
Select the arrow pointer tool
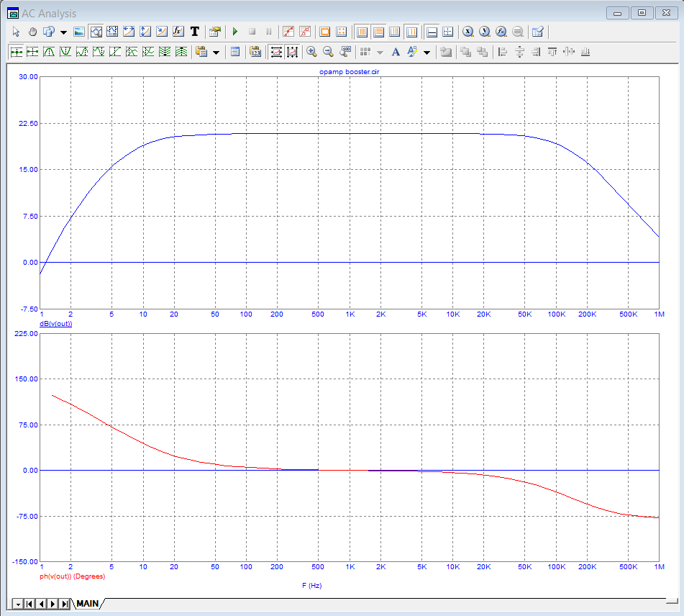(16, 32)
